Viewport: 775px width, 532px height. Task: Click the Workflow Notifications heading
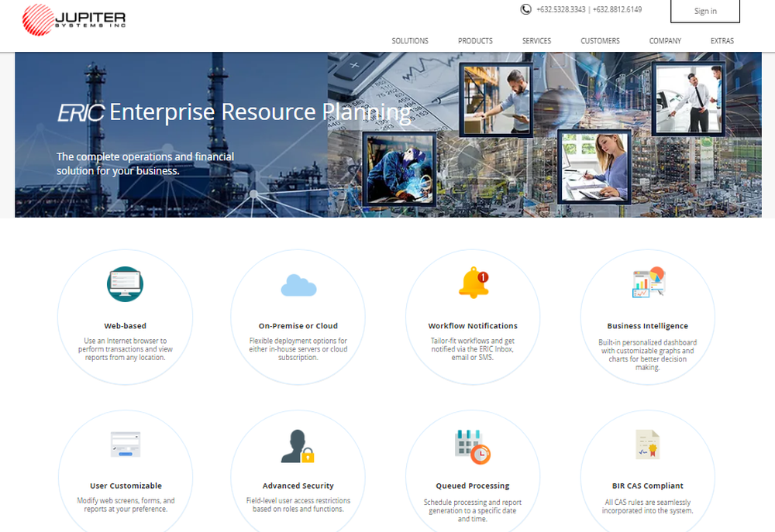pos(473,326)
